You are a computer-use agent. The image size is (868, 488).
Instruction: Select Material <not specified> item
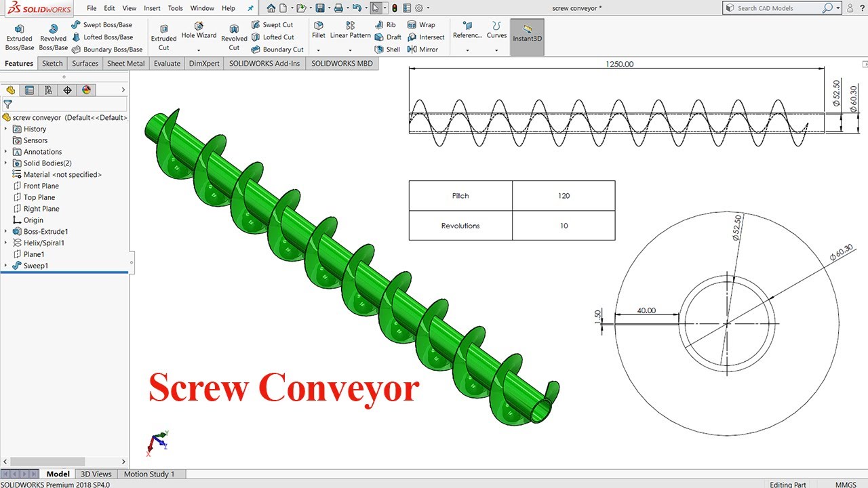click(x=57, y=174)
